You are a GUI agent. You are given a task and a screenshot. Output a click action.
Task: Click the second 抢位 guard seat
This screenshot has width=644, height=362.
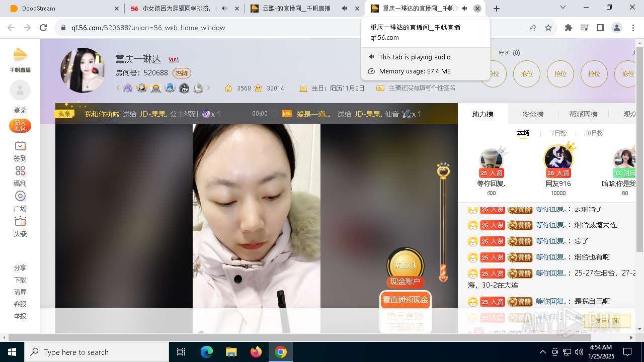tap(527, 74)
